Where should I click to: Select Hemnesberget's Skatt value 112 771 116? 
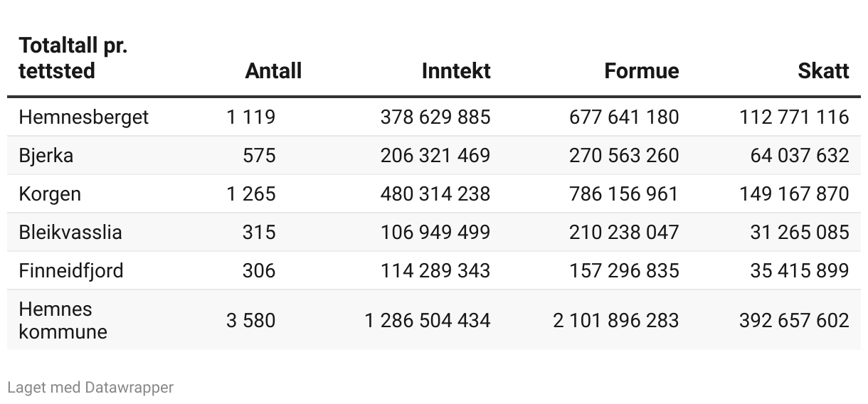pyautogui.click(x=794, y=117)
